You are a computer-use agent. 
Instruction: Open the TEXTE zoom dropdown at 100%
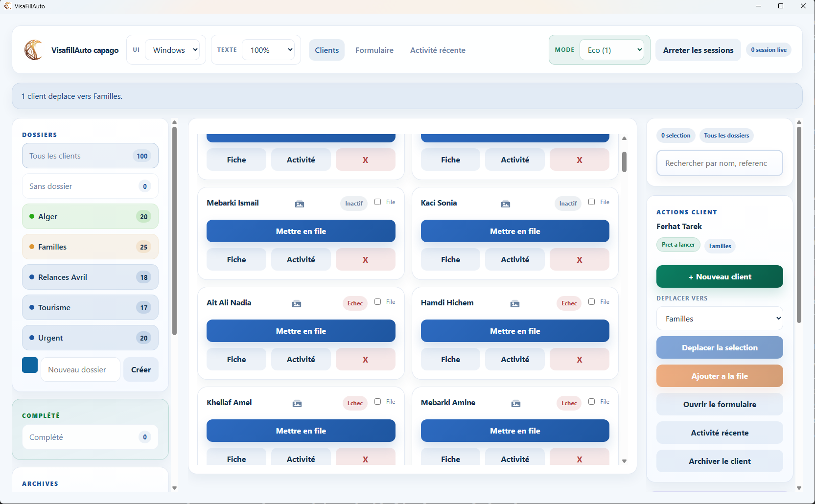point(268,49)
